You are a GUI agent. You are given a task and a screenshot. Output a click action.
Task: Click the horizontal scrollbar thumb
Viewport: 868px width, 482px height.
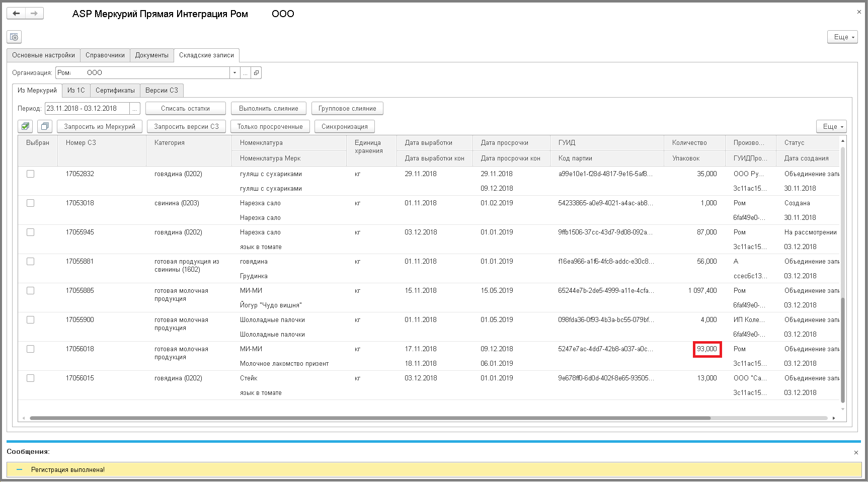click(370, 418)
